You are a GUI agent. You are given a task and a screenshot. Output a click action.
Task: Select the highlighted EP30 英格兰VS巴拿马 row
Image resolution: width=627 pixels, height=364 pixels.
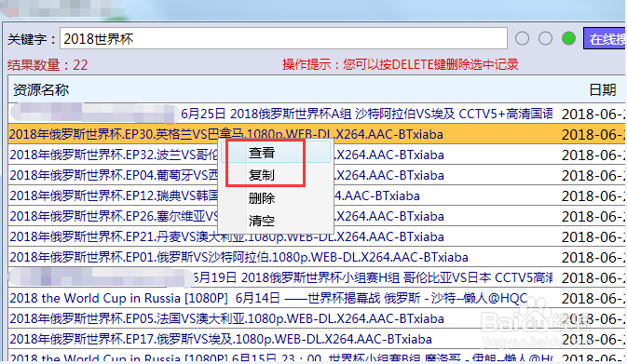[317, 134]
